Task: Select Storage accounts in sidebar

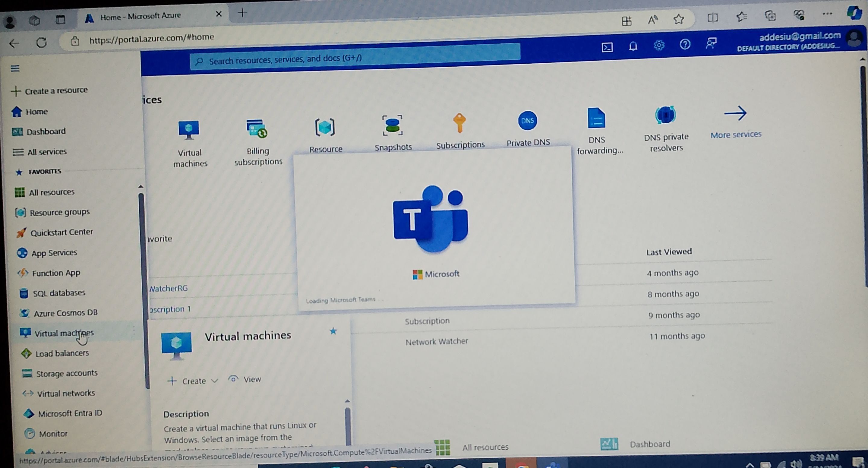Action: (66, 373)
